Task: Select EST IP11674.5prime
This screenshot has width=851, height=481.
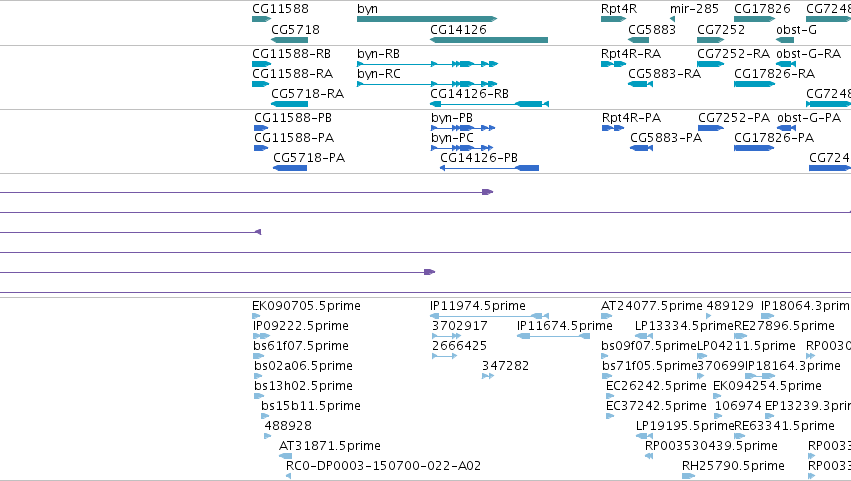Action: coord(564,326)
